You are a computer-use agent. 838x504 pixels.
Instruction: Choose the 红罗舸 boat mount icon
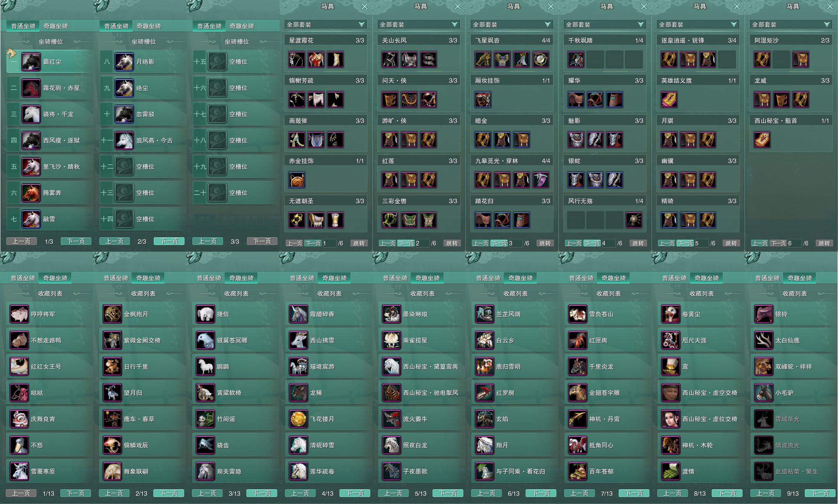point(484,393)
